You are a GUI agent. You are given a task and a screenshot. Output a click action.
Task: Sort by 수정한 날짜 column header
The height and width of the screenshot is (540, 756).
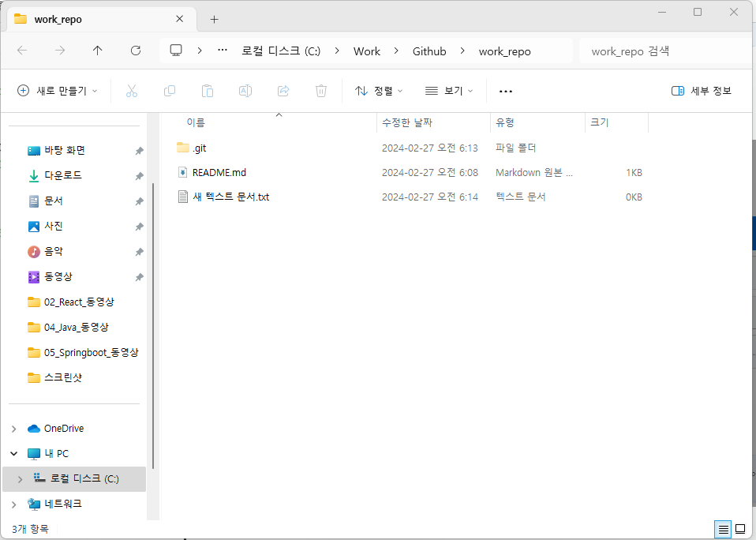(433, 122)
